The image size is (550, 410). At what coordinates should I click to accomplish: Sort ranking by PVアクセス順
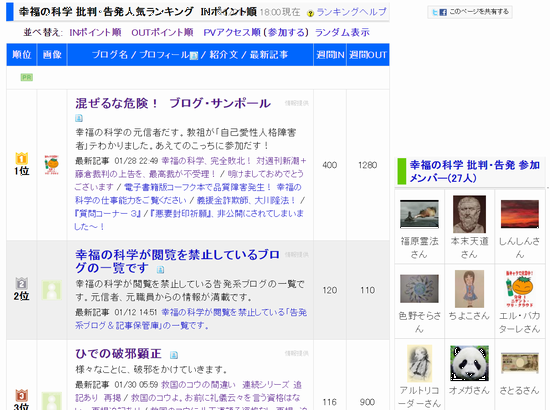232,33
